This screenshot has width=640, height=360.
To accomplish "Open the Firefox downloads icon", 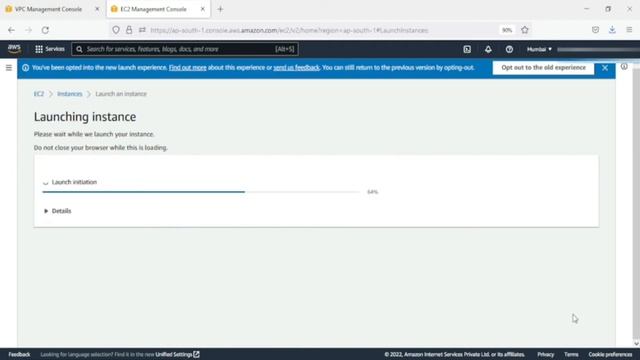I will [x=612, y=30].
